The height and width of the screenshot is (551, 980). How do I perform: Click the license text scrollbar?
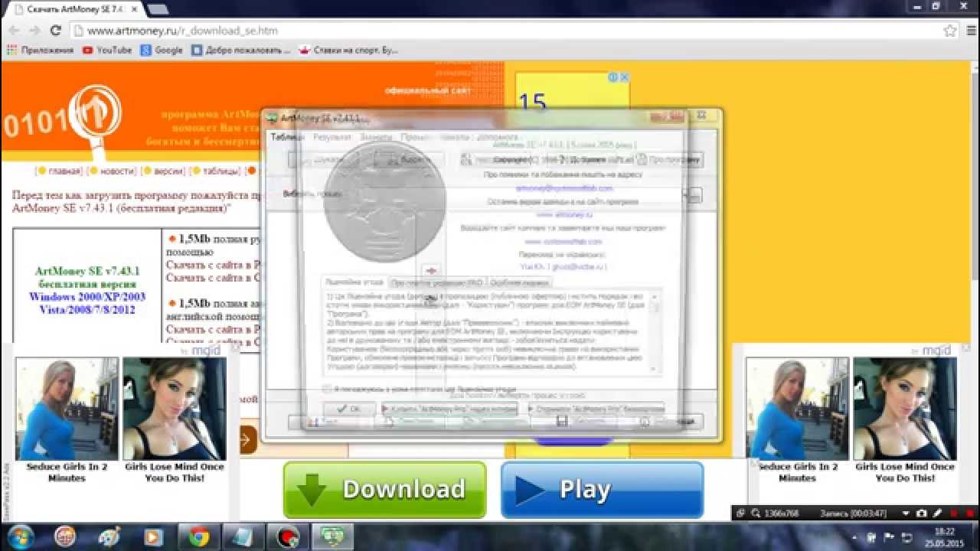[x=654, y=331]
